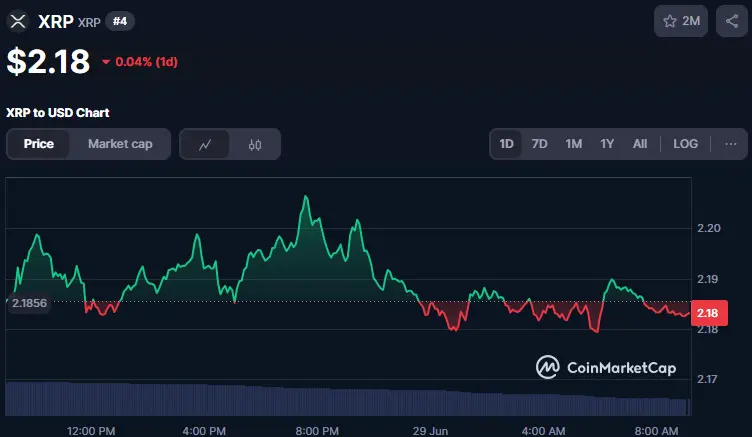Click the 4:00 PM time axis label
This screenshot has width=752, height=437.
pos(204,431)
